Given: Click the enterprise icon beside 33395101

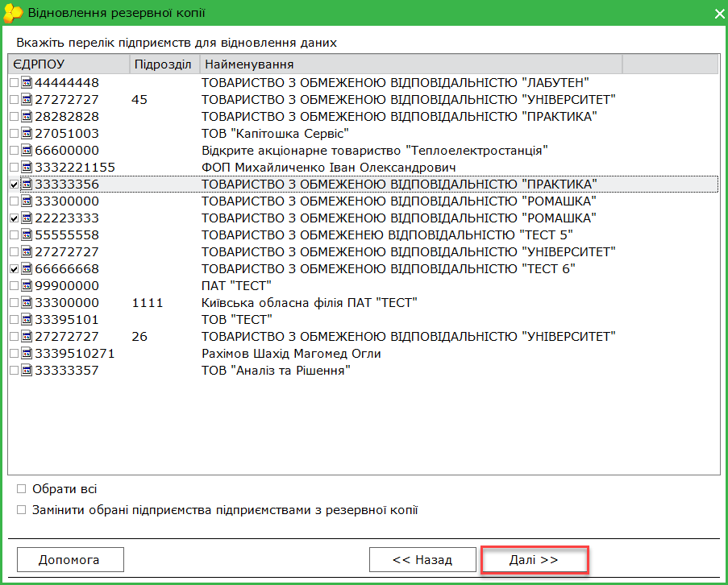Looking at the screenshot, I should pos(27,320).
